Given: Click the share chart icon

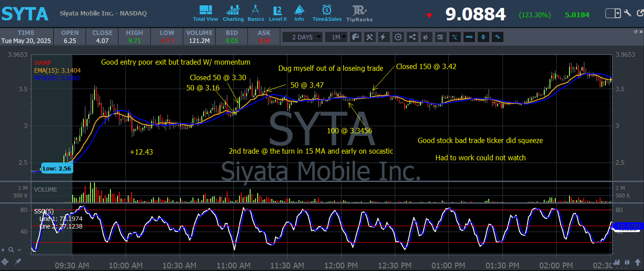Looking at the screenshot, I should [412, 37].
